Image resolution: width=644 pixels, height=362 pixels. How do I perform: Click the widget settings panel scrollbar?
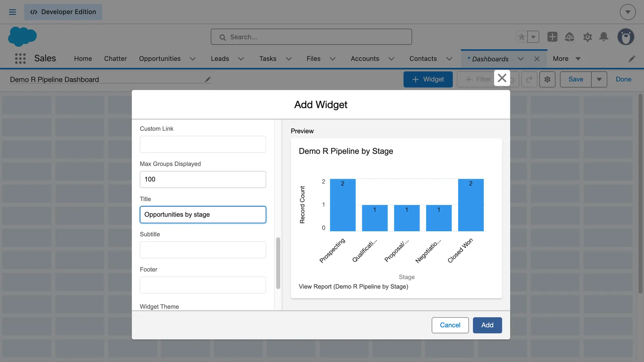pyautogui.click(x=278, y=263)
